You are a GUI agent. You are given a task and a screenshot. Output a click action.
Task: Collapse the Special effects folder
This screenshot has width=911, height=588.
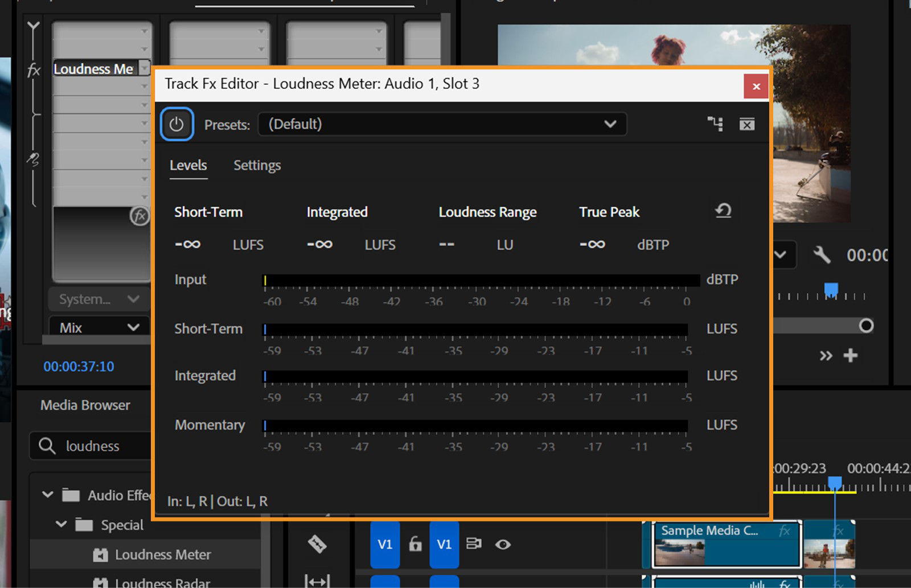62,524
